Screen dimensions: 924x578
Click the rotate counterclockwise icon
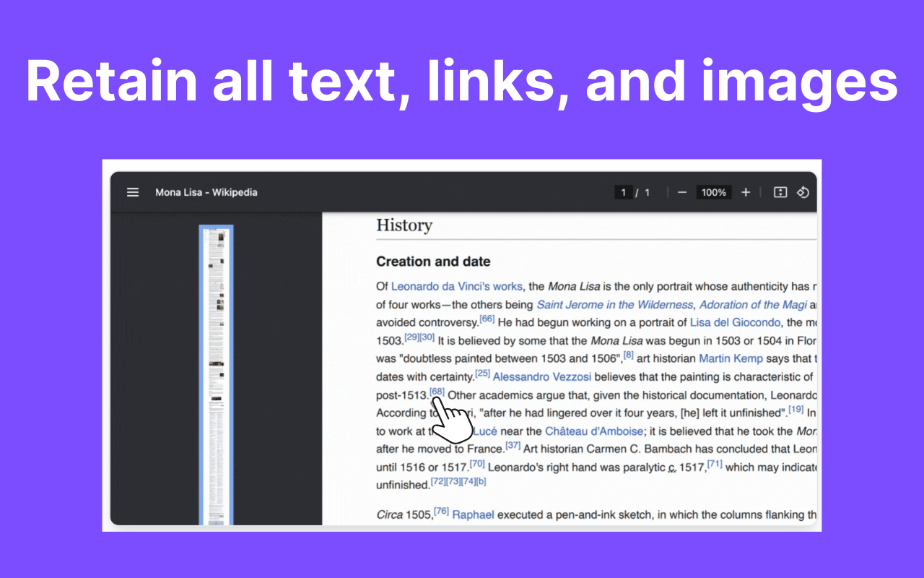(x=803, y=192)
